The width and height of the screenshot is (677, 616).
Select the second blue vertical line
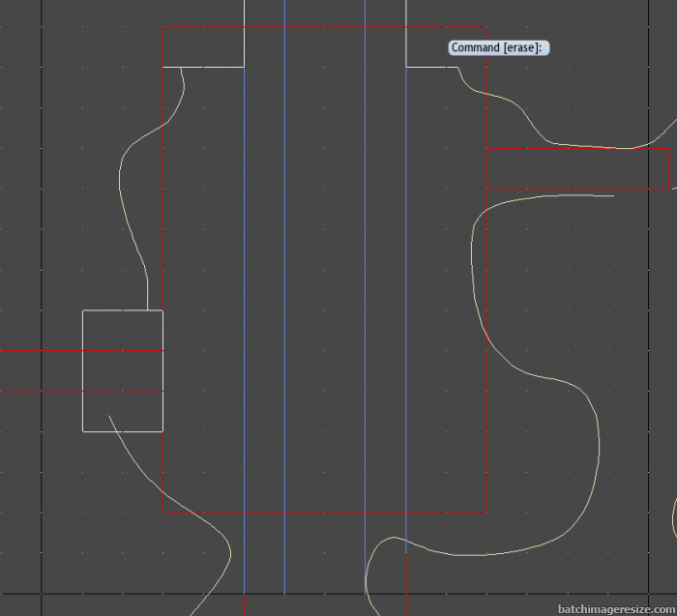point(285,290)
